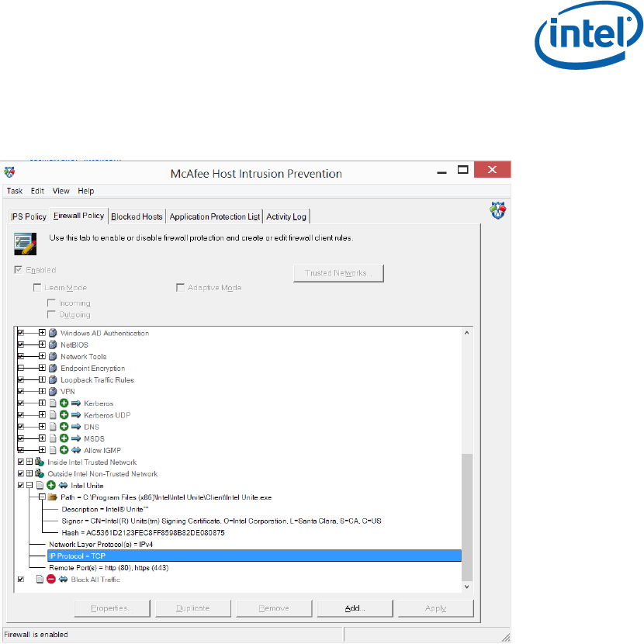The width and height of the screenshot is (644, 644).
Task: Click the green allow icon for Allow IGMP
Action: tap(64, 450)
